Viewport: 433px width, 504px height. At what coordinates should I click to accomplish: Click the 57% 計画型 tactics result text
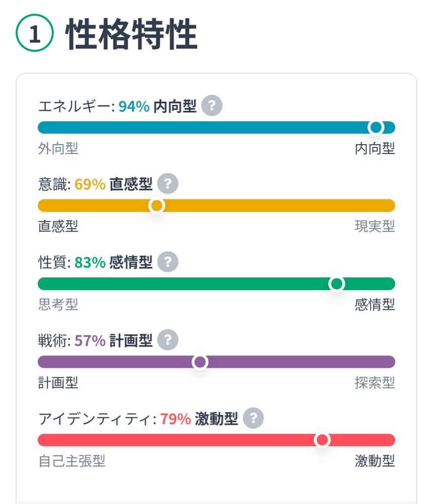(x=113, y=341)
